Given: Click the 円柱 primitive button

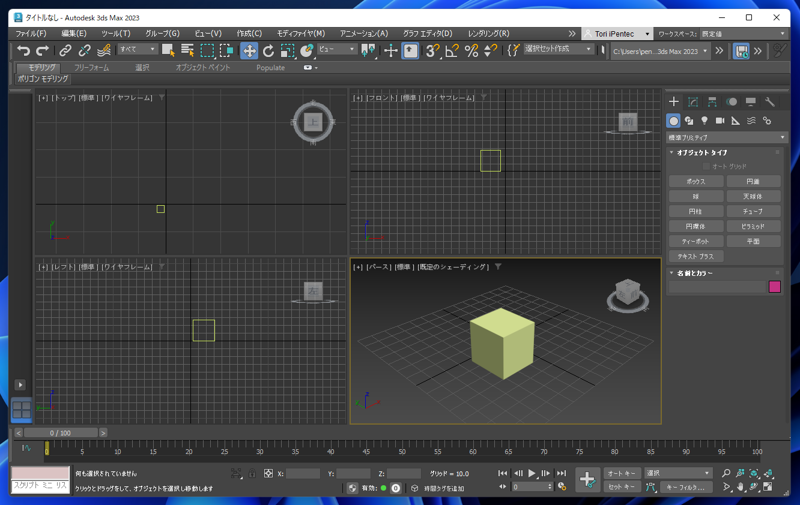Looking at the screenshot, I should click(x=696, y=211).
